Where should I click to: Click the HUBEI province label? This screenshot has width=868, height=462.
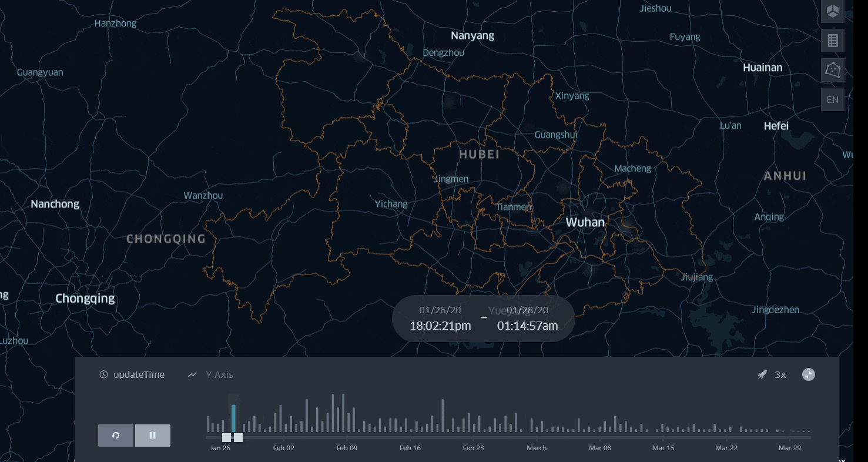pyautogui.click(x=479, y=155)
